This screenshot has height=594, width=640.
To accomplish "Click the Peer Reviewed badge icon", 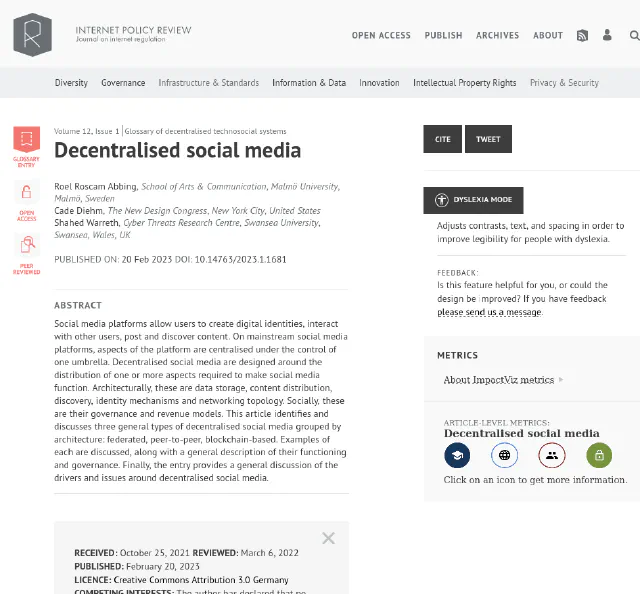I will (26, 245).
